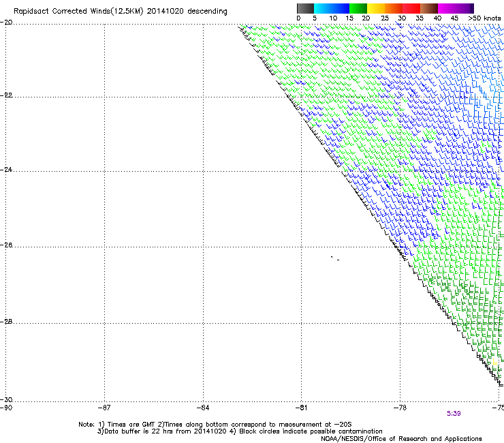Click the '35' label under the legend
The height and width of the screenshot is (443, 504).
pyautogui.click(x=420, y=18)
